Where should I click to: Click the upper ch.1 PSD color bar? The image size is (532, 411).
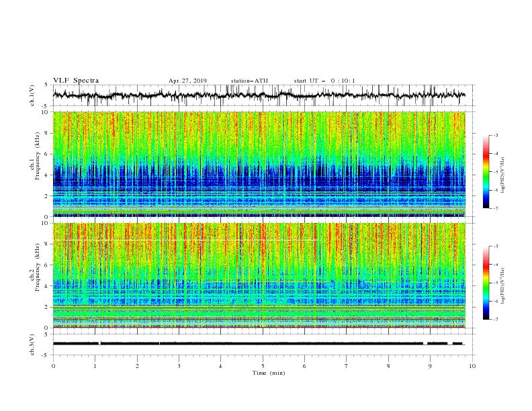(x=486, y=172)
